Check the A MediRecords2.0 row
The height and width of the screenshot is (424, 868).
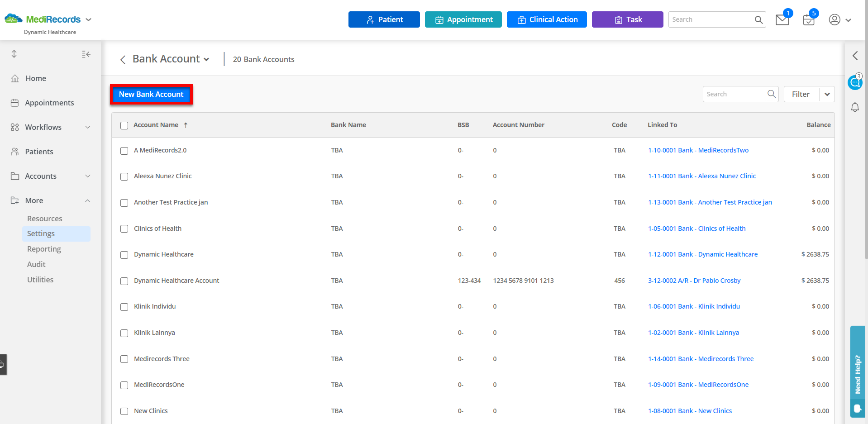point(124,151)
